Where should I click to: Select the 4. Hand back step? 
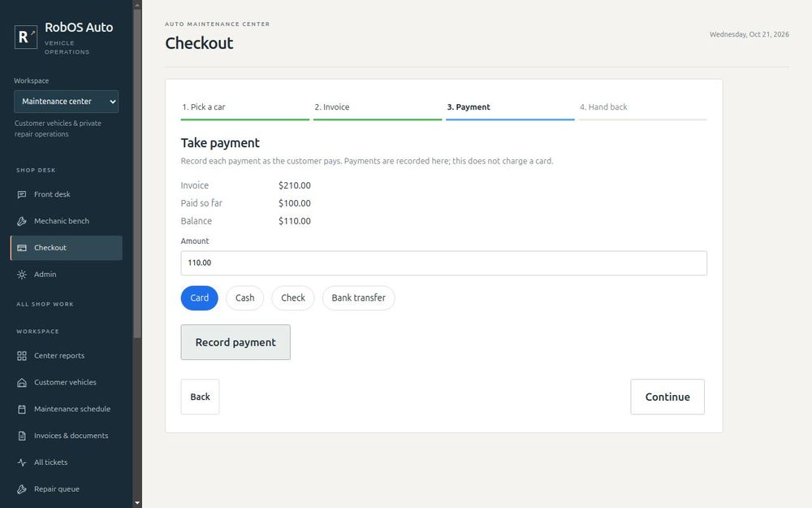click(x=642, y=107)
